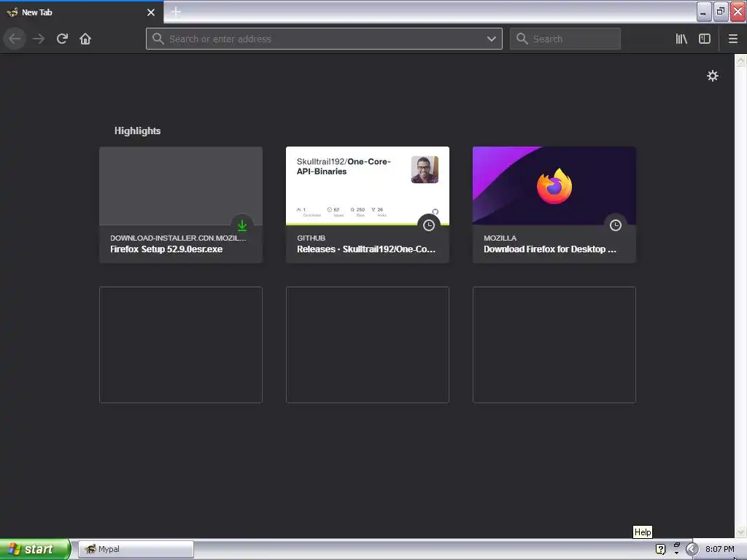Click the MOZILLA source label
The image size is (747, 560).
click(500, 238)
